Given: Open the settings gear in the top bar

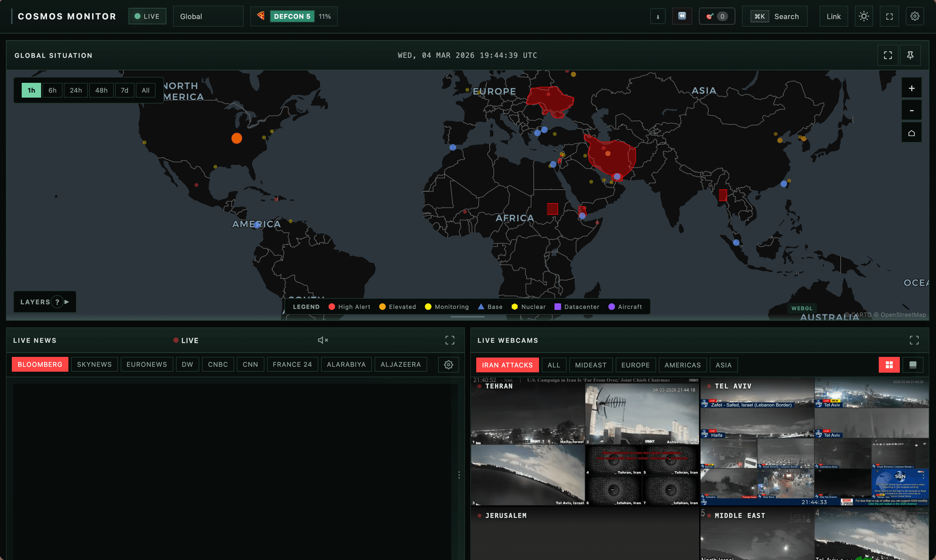Looking at the screenshot, I should (x=915, y=16).
